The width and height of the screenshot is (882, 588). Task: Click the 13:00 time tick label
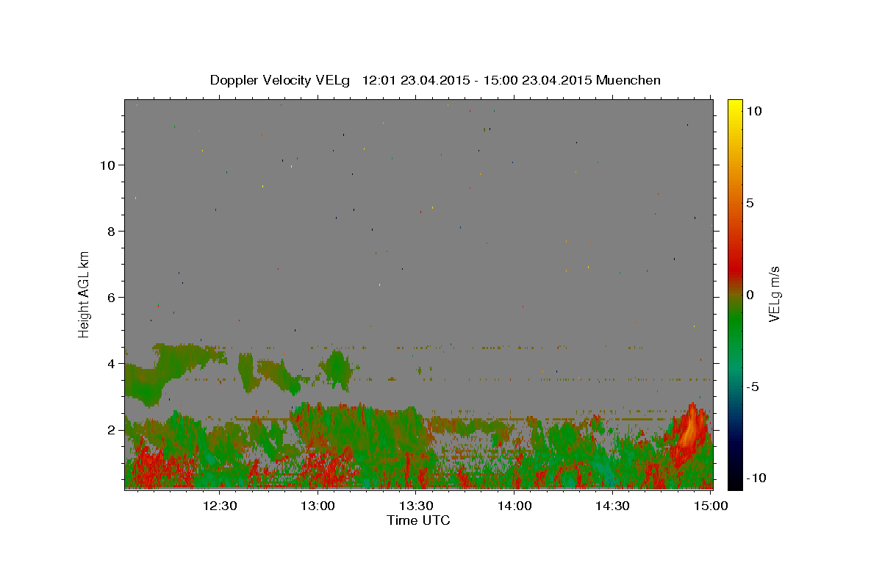click(318, 506)
